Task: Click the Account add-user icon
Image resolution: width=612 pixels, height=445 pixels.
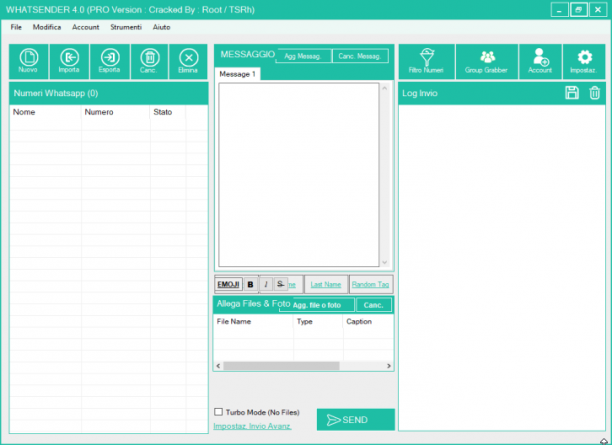Action: coord(540,62)
